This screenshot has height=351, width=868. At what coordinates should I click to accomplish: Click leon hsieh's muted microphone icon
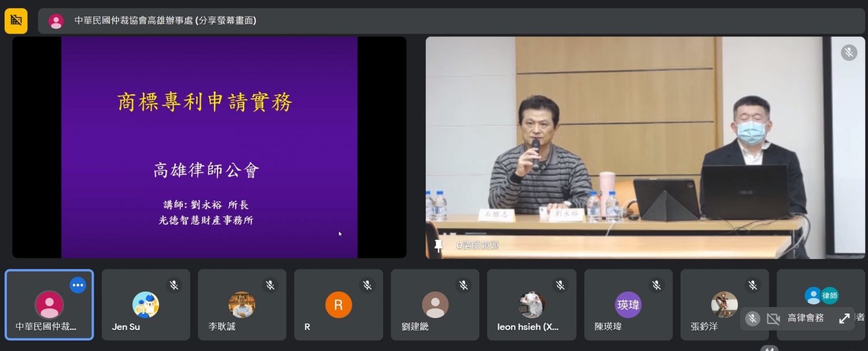click(560, 285)
